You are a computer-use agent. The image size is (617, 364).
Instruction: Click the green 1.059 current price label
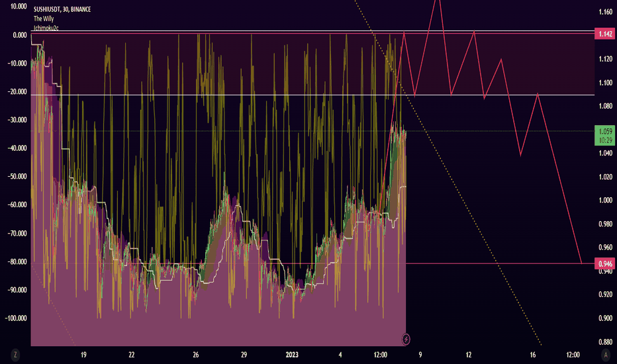click(605, 131)
